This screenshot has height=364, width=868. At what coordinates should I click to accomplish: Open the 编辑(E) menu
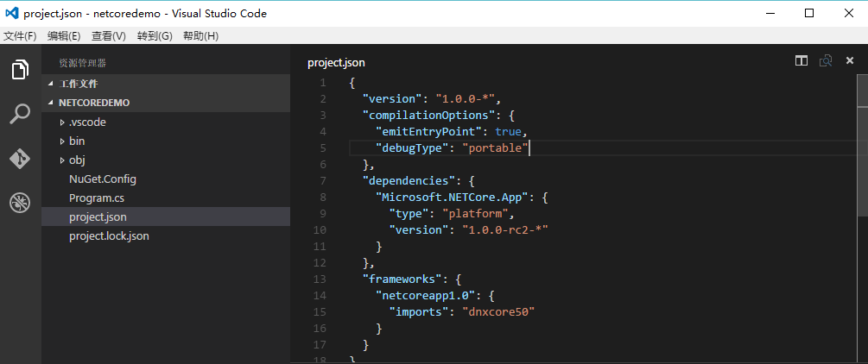pos(64,36)
